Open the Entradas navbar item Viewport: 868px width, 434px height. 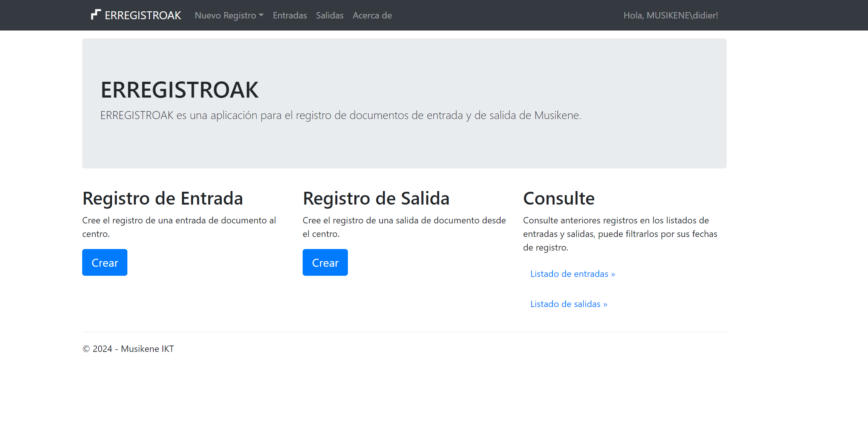point(289,15)
